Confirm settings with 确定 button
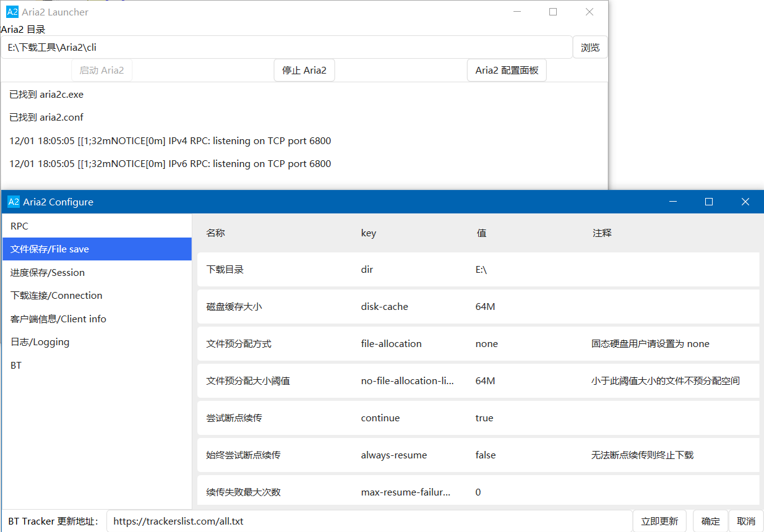The image size is (764, 532). (x=710, y=521)
